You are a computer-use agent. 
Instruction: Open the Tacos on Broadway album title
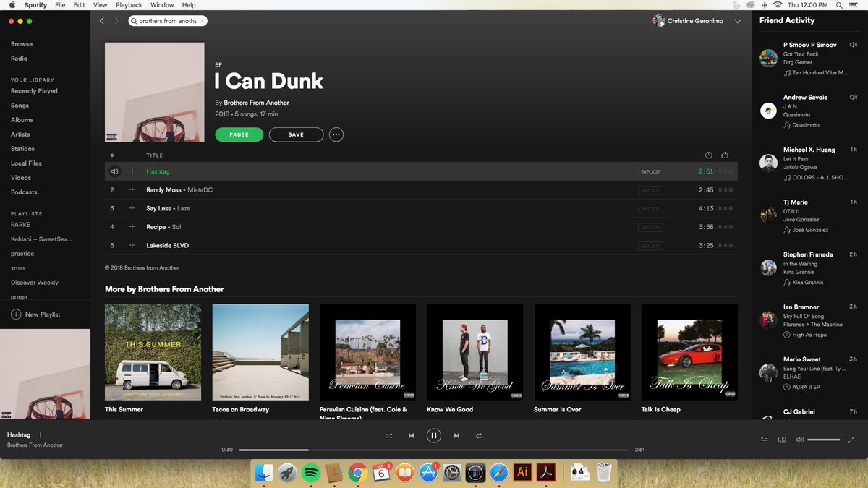[x=241, y=409]
